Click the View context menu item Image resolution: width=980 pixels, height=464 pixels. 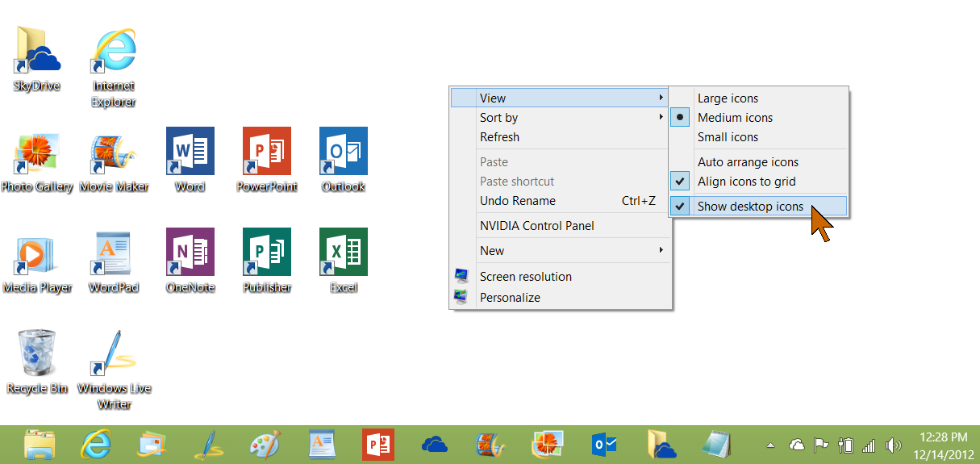[x=560, y=98]
